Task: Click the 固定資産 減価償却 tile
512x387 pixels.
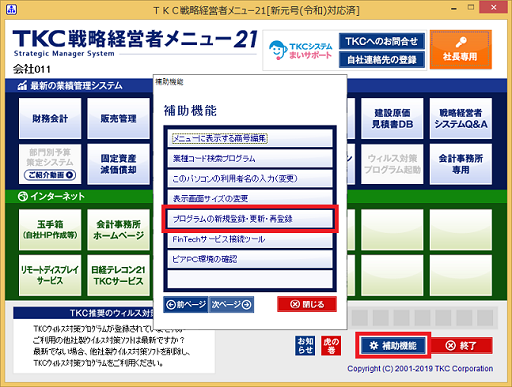Action: click(x=118, y=164)
